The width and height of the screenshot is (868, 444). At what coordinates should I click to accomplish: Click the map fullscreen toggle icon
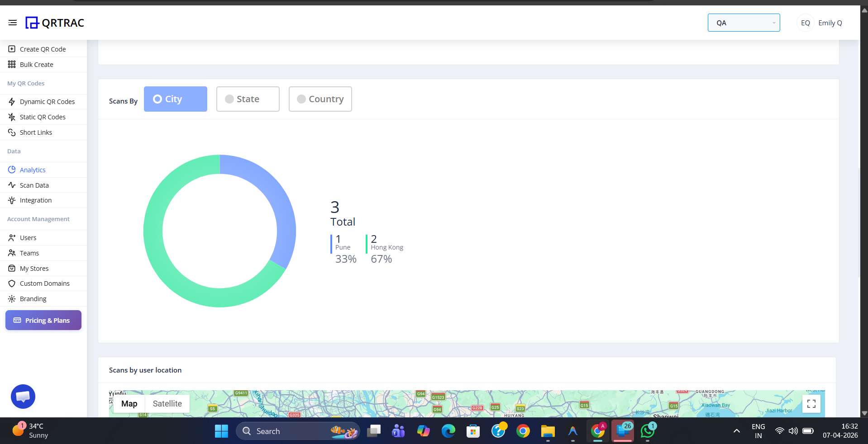[811, 403]
